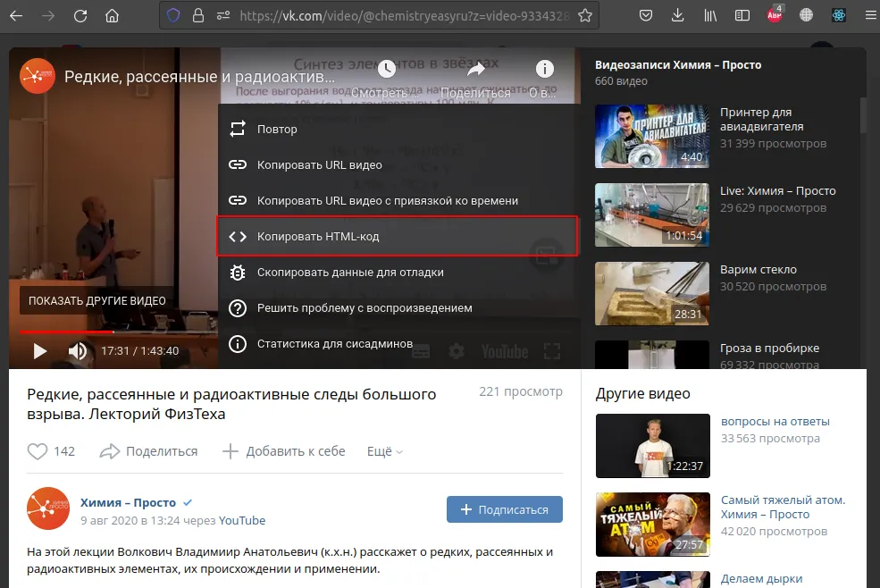Go forward with the browser forward arrow
Image resolution: width=880 pixels, height=588 pixels.
(x=48, y=16)
